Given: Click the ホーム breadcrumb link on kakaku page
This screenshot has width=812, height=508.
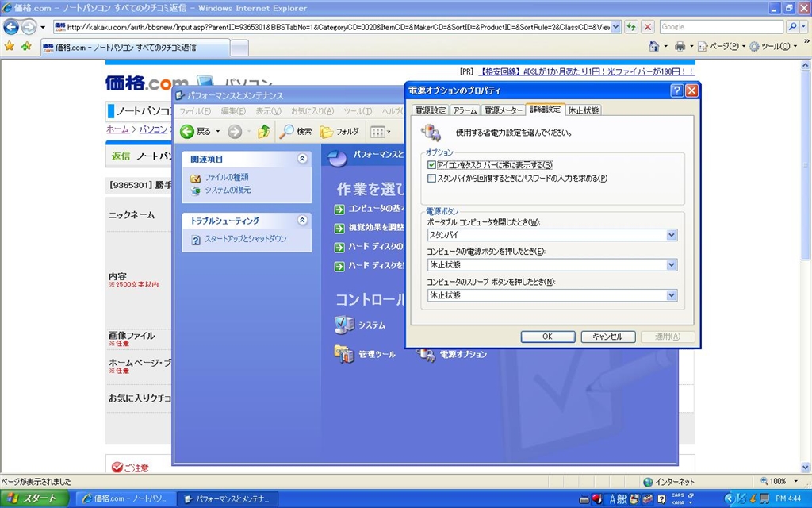Looking at the screenshot, I should click(x=117, y=129).
